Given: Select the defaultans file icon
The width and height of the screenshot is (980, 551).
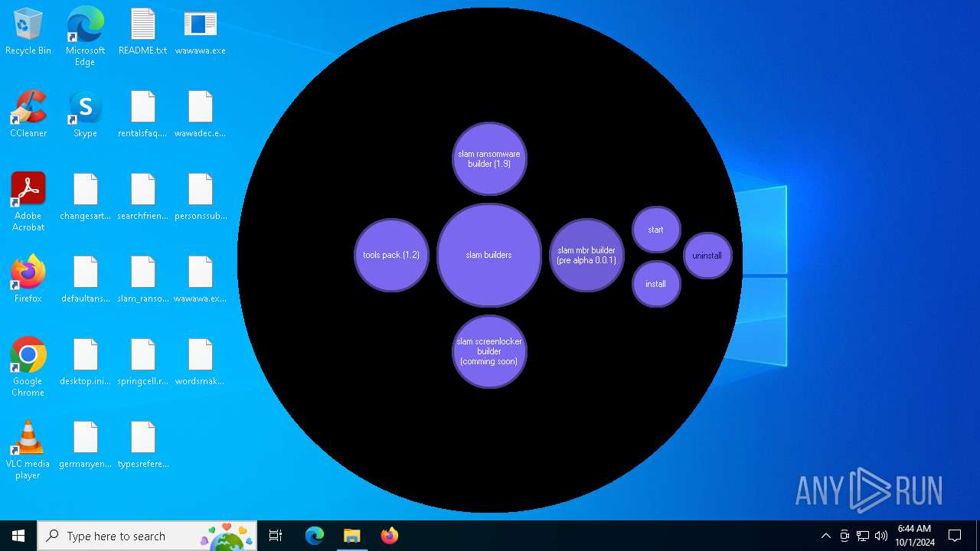Looking at the screenshot, I should (x=85, y=280).
